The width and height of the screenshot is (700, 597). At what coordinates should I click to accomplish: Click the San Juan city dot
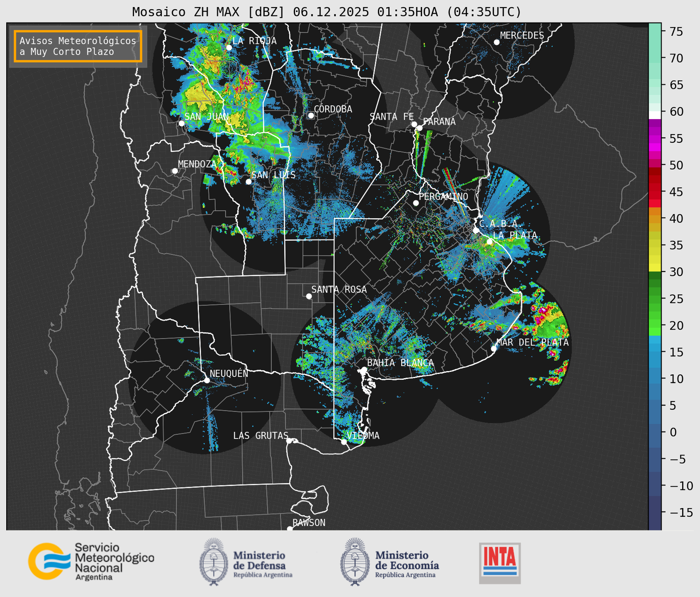(181, 123)
